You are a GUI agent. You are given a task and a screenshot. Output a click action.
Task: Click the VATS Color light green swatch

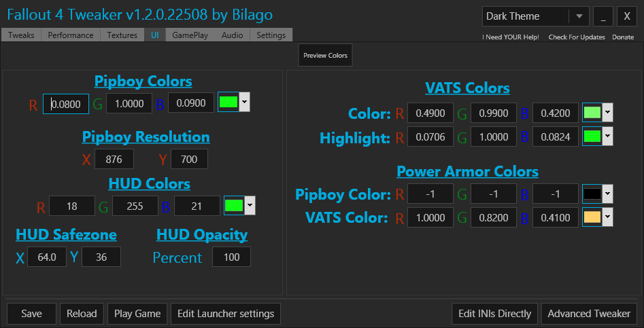pos(592,112)
